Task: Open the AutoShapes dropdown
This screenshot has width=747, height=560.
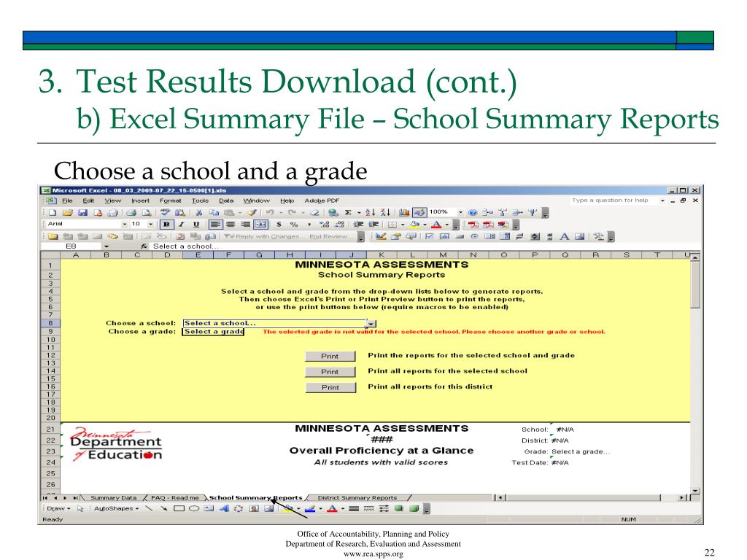Action: [x=116, y=508]
